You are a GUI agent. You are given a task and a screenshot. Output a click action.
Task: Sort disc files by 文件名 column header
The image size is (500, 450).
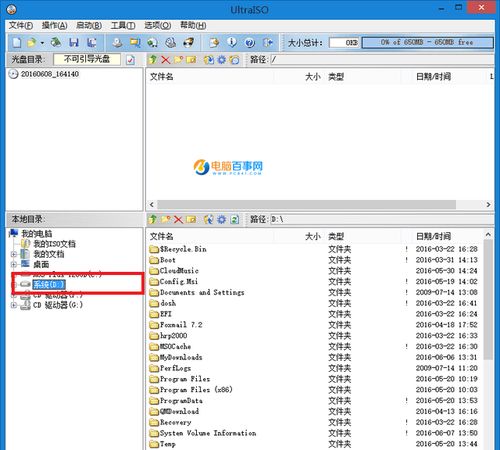[210, 77]
